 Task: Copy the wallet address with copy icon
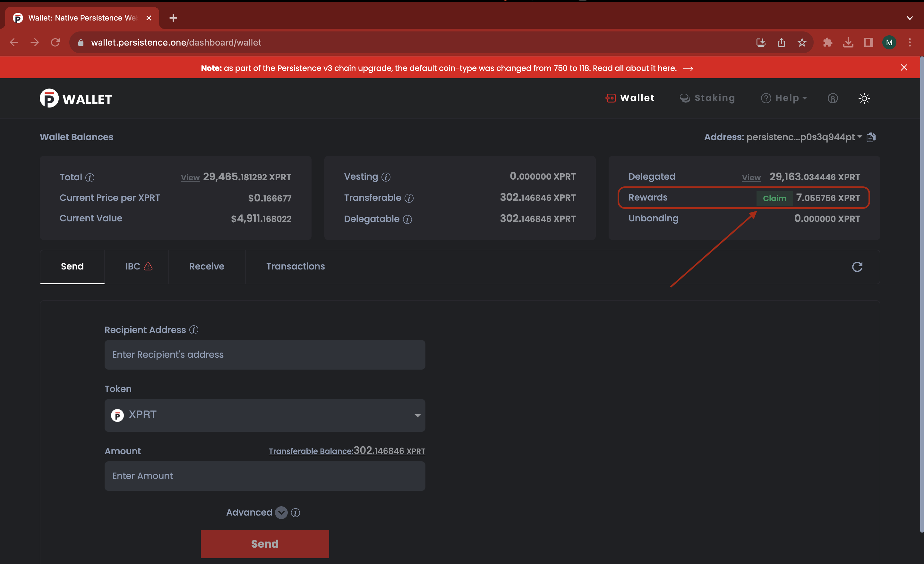(871, 137)
